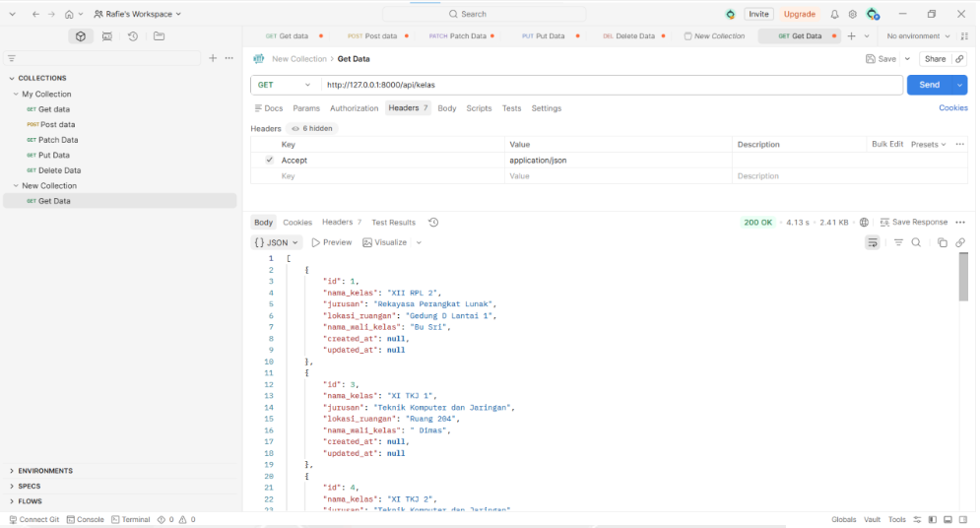980x528 pixels.
Task: Switch to the Params tab
Action: (x=306, y=108)
